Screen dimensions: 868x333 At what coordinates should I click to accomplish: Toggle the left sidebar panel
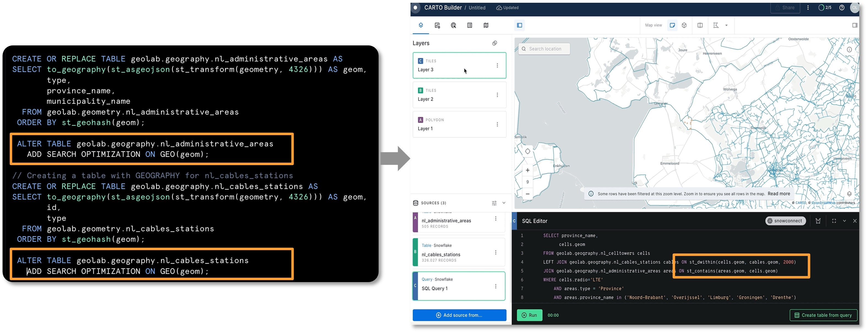pos(519,25)
